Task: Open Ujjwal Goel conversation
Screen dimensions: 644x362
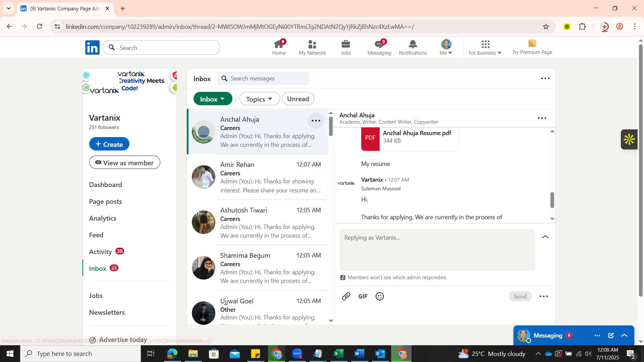Action: (x=257, y=308)
